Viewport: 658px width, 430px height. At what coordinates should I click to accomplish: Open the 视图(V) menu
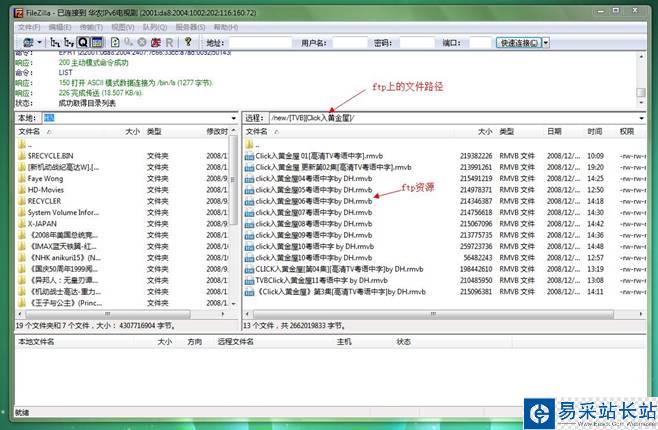123,27
